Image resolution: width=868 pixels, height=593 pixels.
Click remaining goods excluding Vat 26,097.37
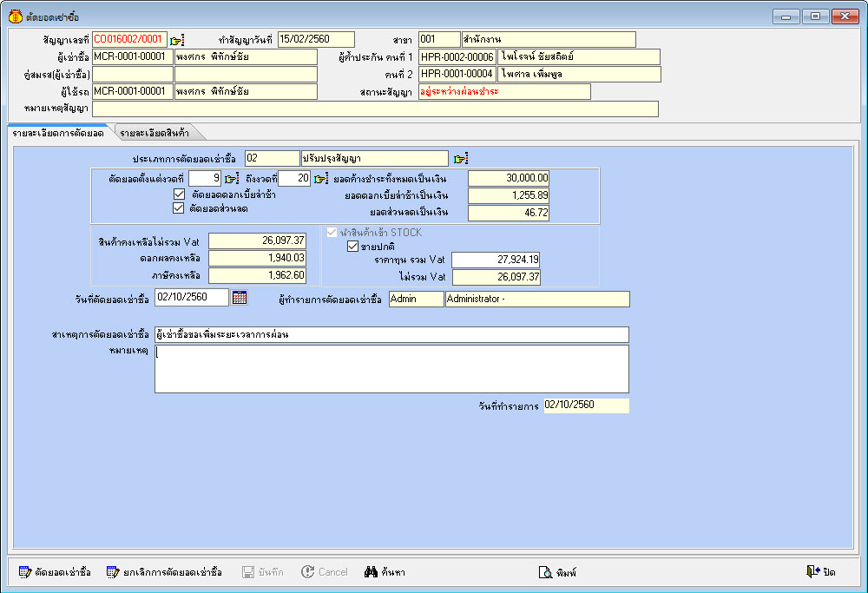pyautogui.click(x=257, y=240)
